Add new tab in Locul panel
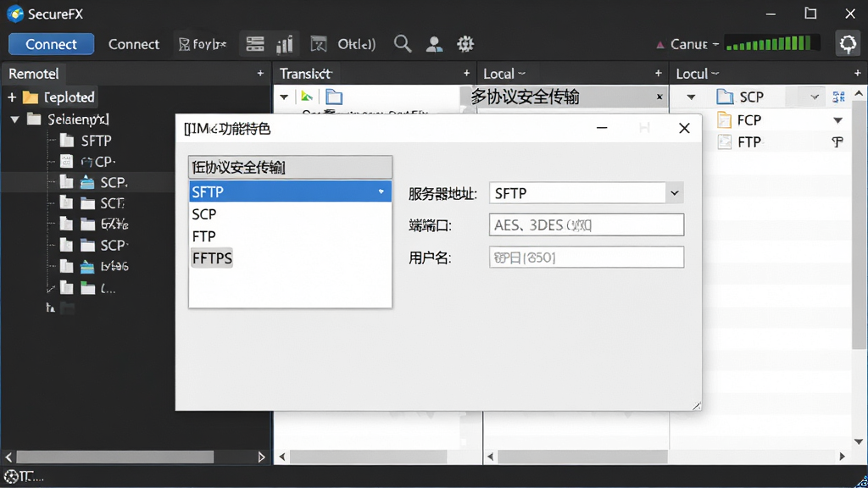The height and width of the screenshot is (488, 868). (858, 73)
